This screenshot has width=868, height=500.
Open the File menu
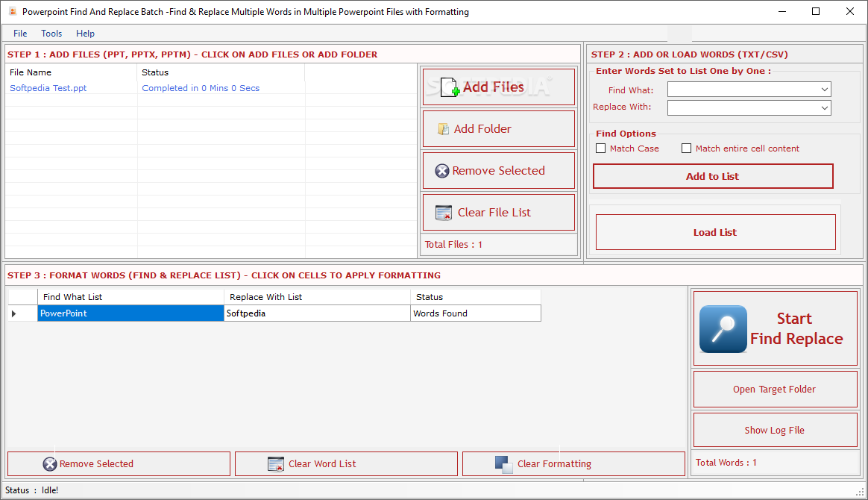pos(20,34)
